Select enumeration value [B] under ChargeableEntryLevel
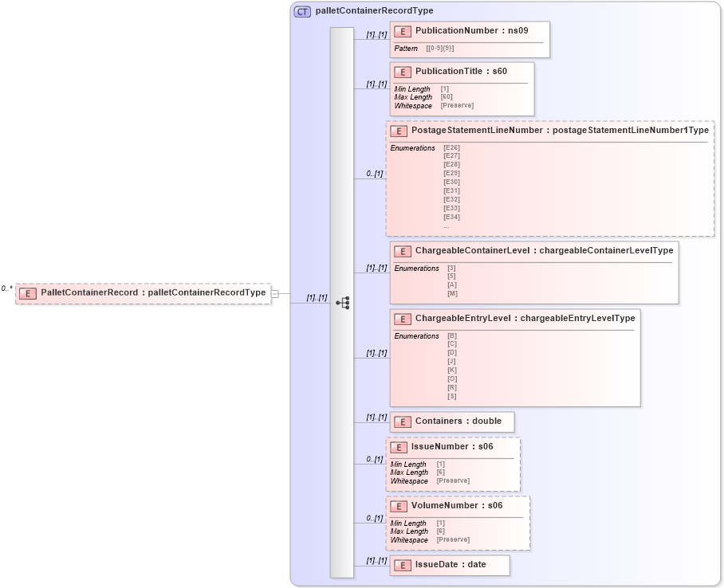This screenshot has width=724, height=588. click(451, 336)
